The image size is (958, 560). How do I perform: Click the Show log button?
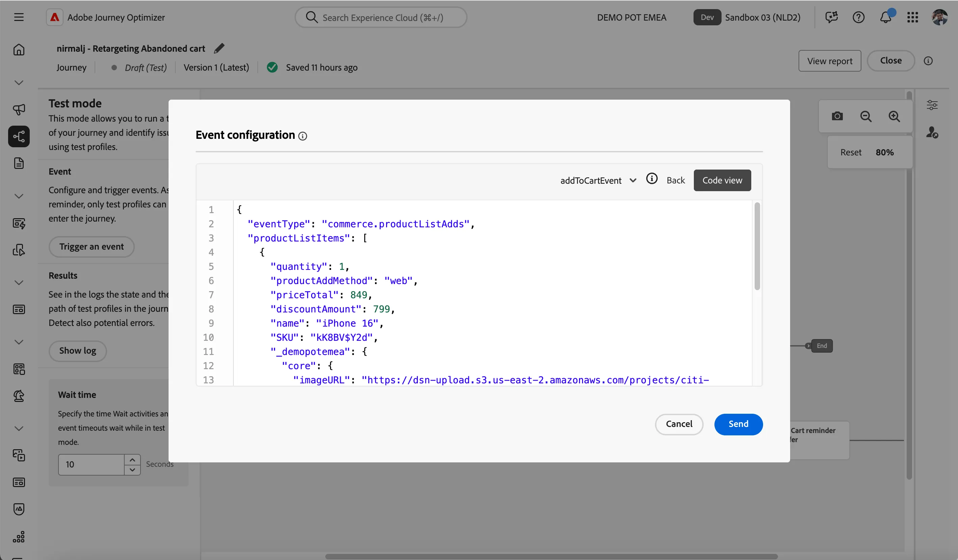point(78,351)
